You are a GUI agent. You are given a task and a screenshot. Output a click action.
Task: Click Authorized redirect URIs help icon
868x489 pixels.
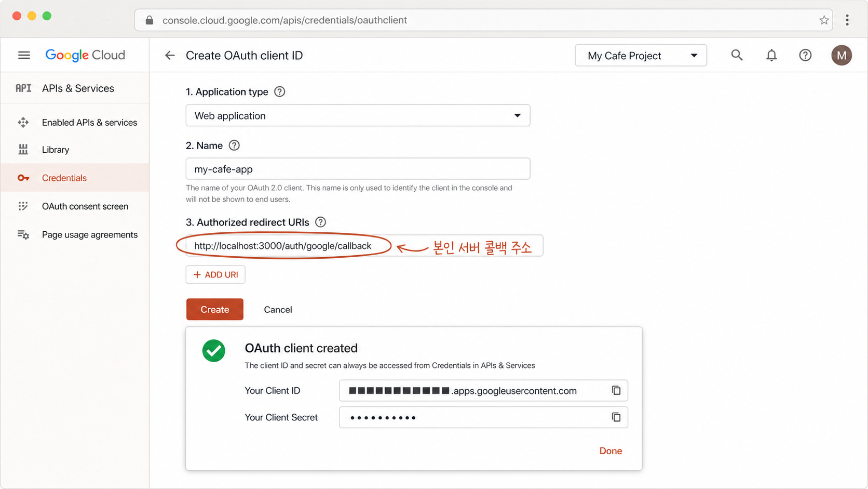(320, 222)
